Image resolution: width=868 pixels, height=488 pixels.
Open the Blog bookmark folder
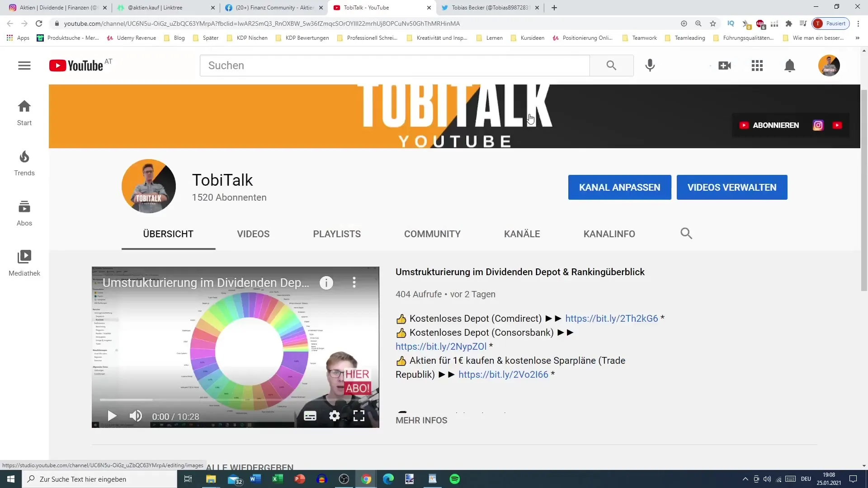175,38
